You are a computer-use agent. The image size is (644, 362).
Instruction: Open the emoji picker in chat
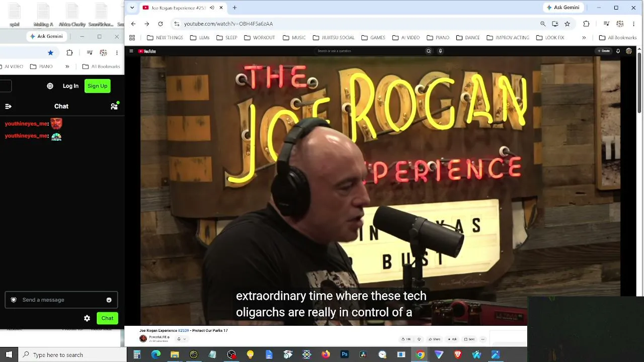109,300
